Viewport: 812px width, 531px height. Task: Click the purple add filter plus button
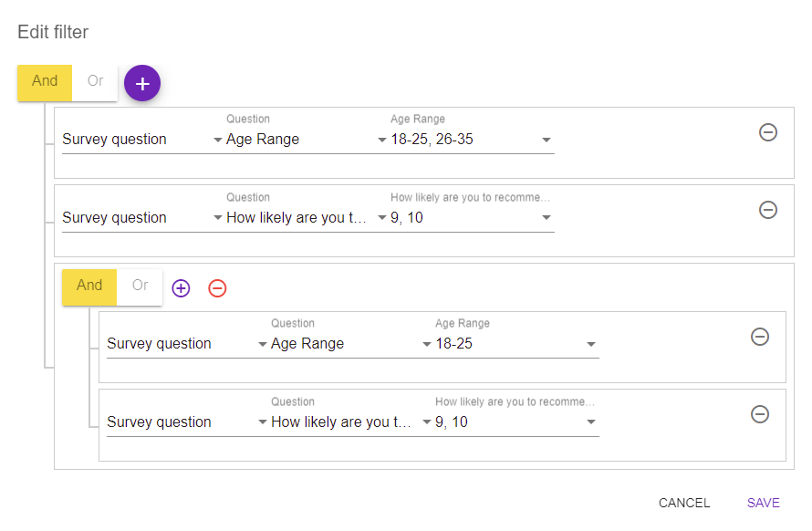click(x=142, y=83)
